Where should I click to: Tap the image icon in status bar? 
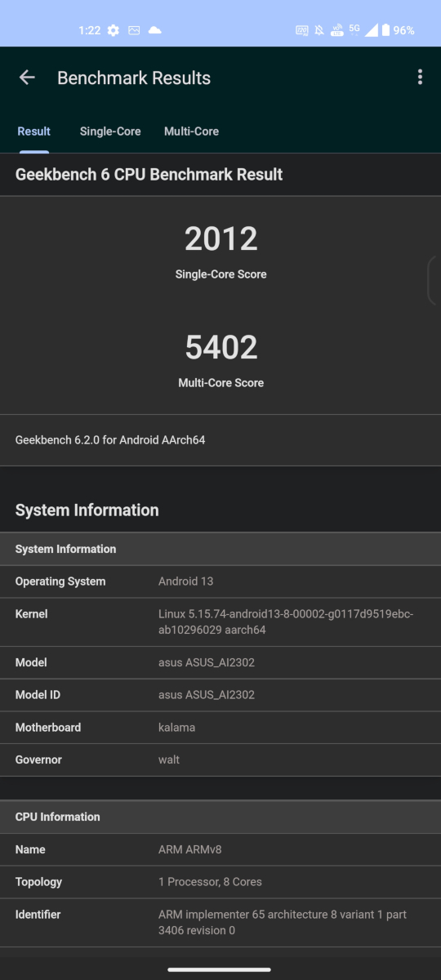pyautogui.click(x=134, y=30)
